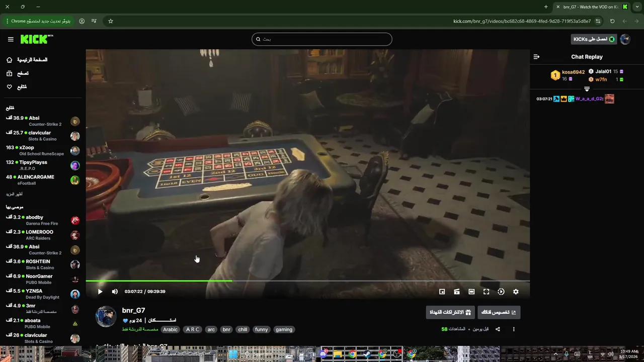Go to the KICK logo home

(37, 39)
